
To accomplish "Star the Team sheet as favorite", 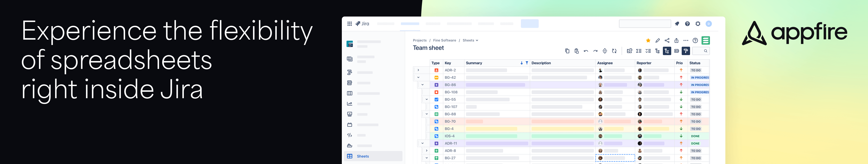I will 648,40.
